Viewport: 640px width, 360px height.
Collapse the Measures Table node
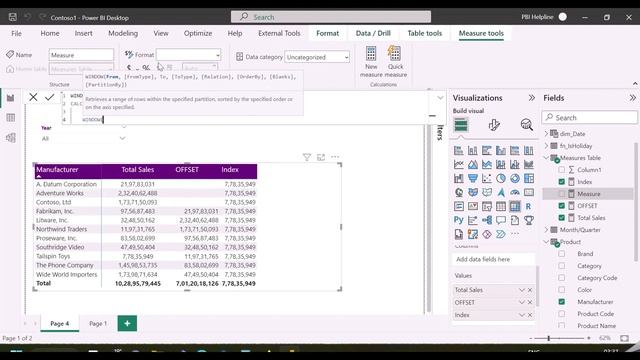tap(547, 158)
